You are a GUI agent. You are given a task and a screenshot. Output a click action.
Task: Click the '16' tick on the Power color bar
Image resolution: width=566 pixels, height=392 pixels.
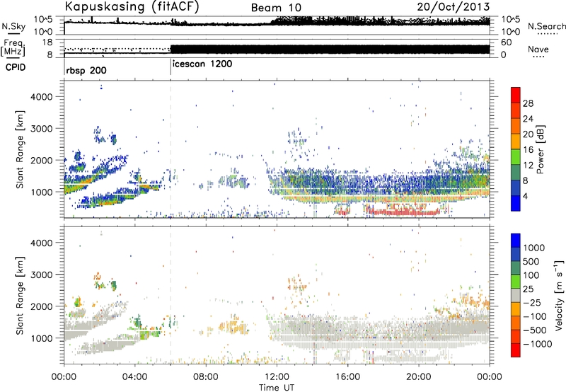click(x=528, y=150)
